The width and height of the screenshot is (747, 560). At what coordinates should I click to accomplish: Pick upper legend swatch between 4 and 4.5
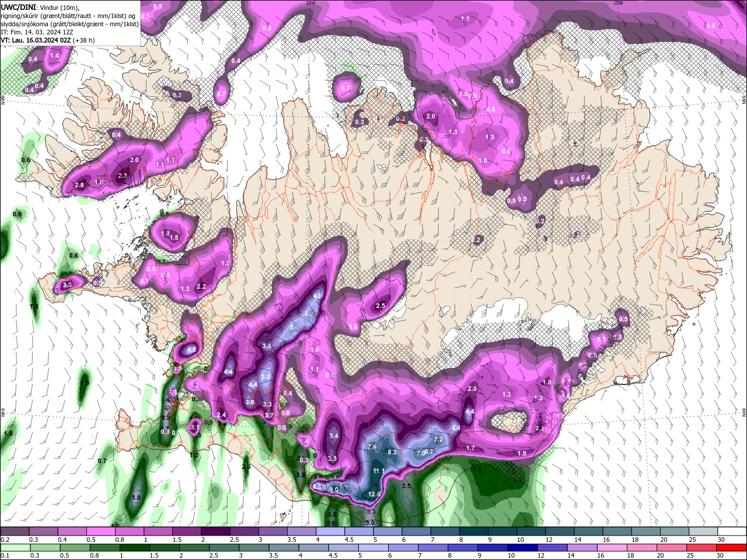(330, 531)
